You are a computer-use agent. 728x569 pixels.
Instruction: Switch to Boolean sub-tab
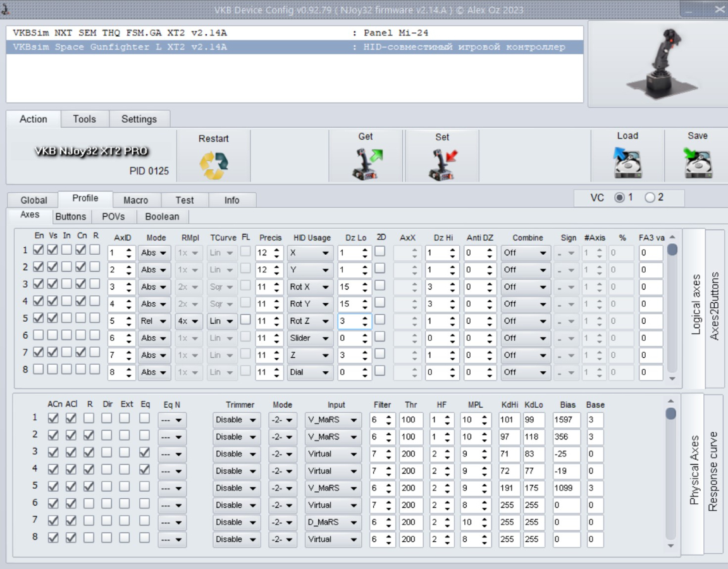(x=162, y=216)
